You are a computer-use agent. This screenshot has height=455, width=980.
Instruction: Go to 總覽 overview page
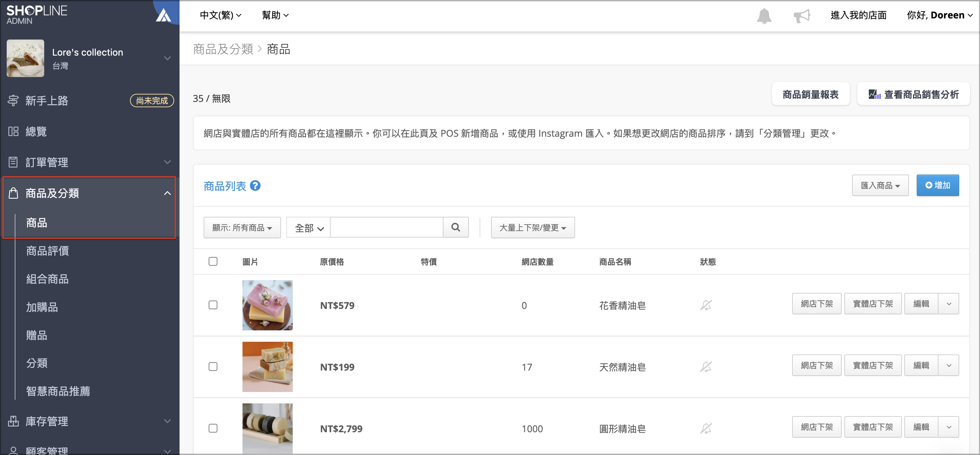click(36, 131)
